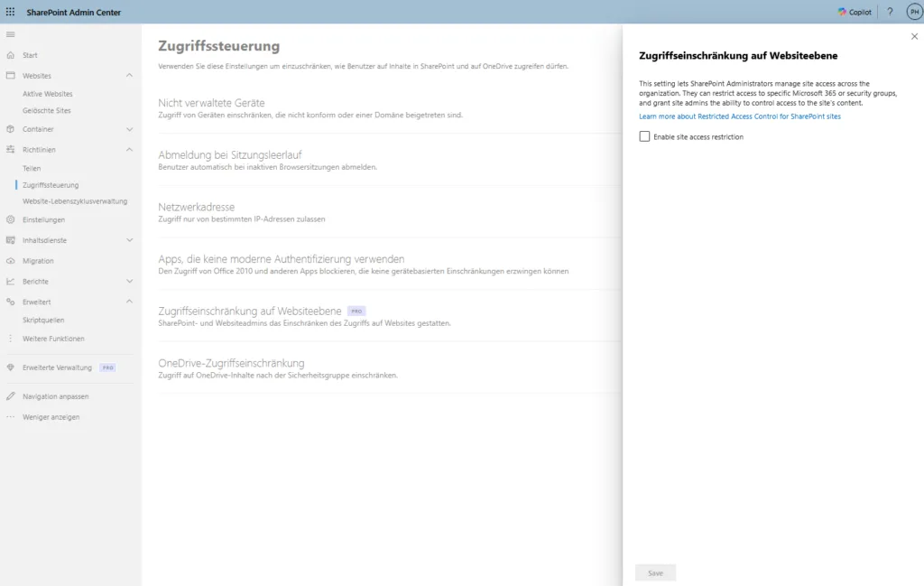Close the side panel with X
This screenshot has height=586, width=924.
click(913, 36)
